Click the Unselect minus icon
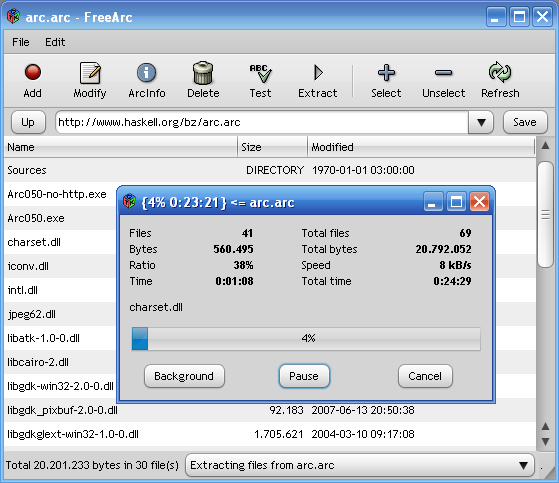Image resolution: width=559 pixels, height=483 pixels. click(443, 73)
